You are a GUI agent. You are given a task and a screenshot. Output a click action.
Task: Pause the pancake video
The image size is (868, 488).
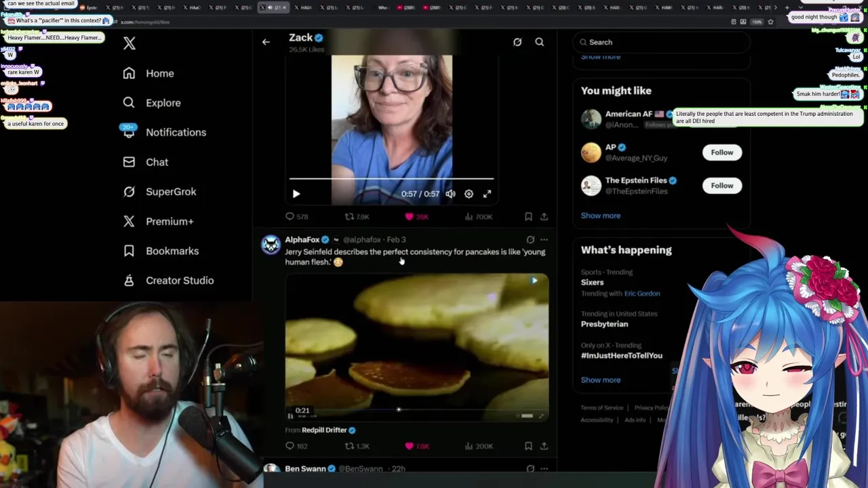point(290,416)
